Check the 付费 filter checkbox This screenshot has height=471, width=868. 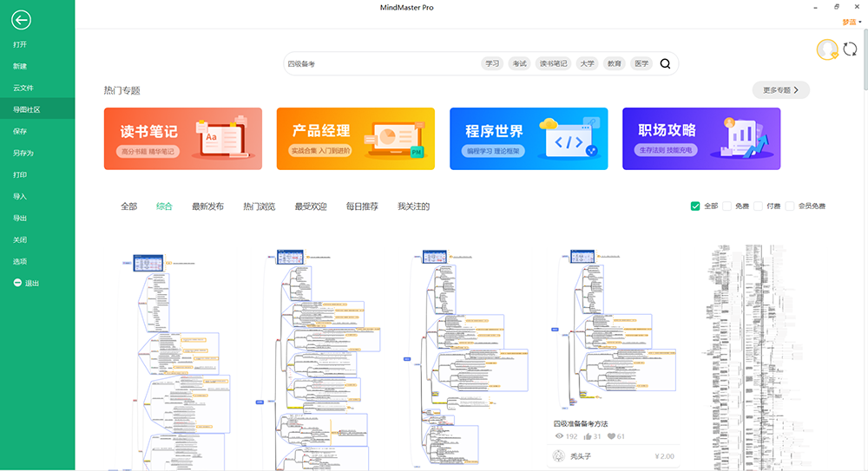[758, 206]
